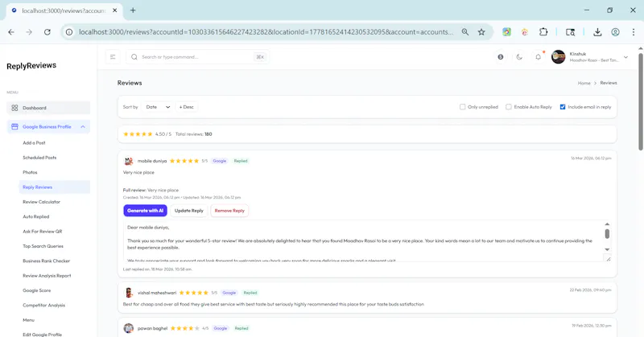Click the colorful extension icon in the toolbar

[x=506, y=32]
